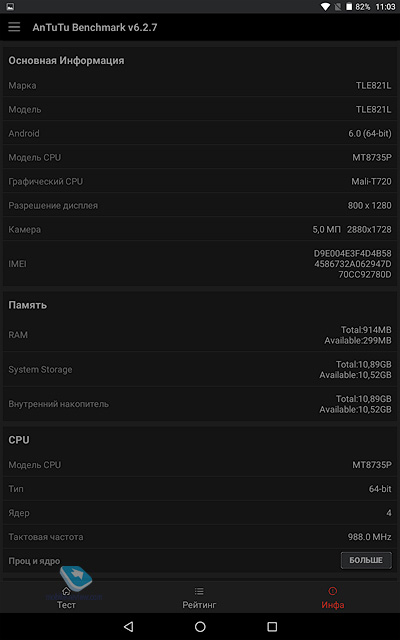Tap the Android home circle icon

click(x=200, y=627)
